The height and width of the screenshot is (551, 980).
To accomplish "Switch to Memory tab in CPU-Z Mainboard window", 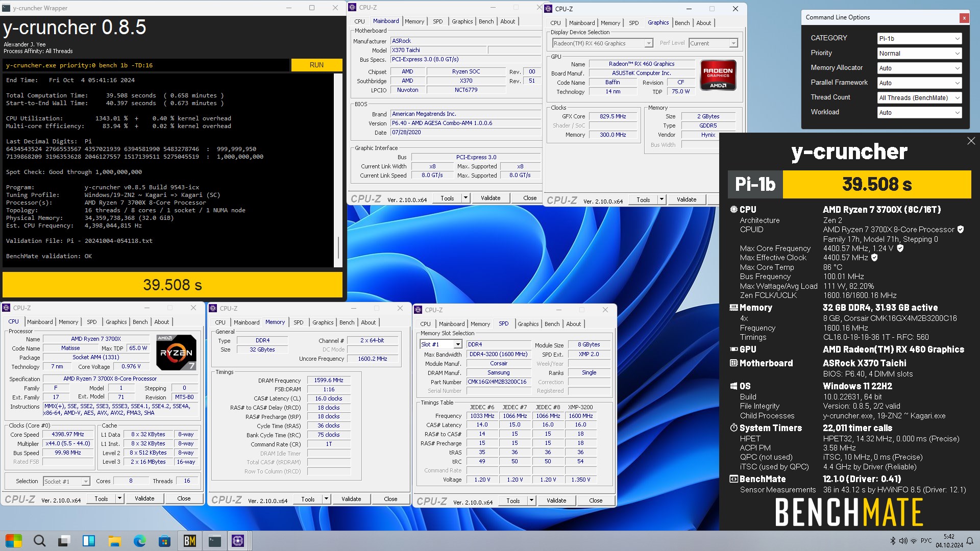I will (414, 21).
